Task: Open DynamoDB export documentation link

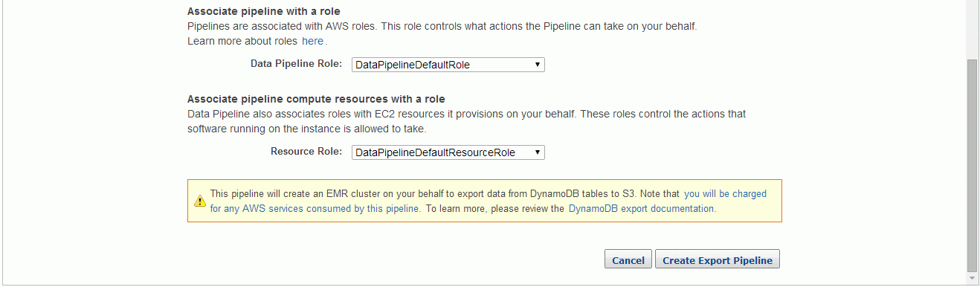Action: point(641,209)
